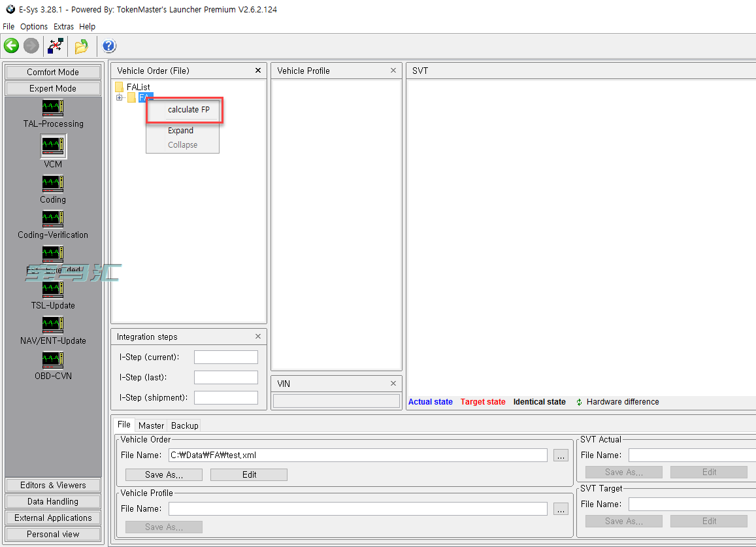Image resolution: width=756 pixels, height=547 pixels.
Task: Select the FAList tree item
Action: (x=139, y=87)
